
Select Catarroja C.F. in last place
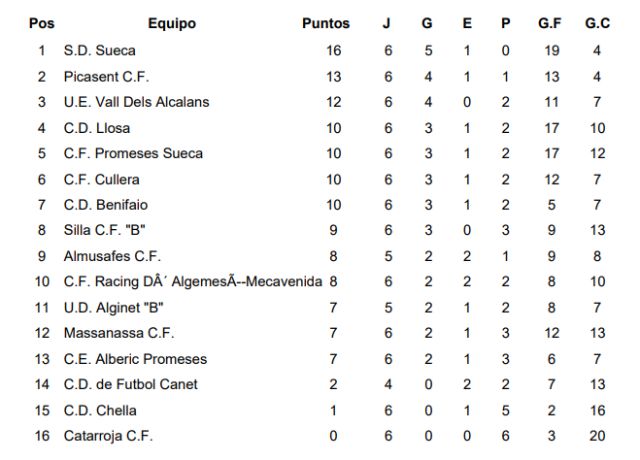click(x=108, y=436)
